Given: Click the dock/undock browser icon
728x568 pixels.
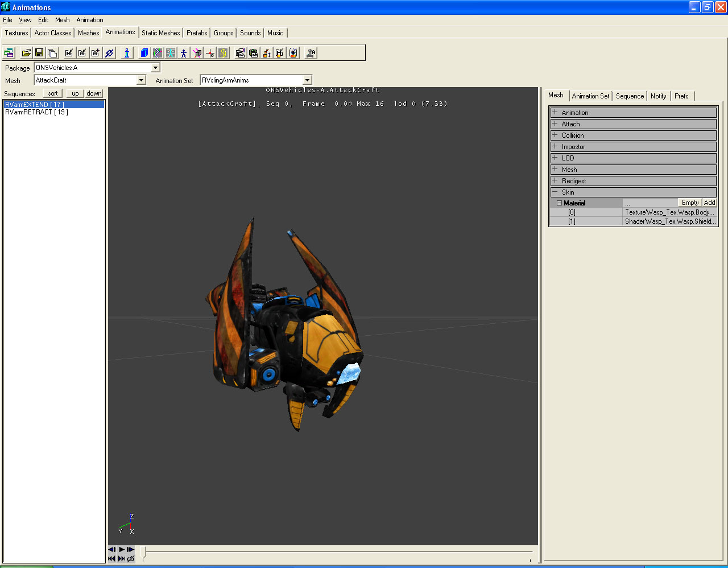Looking at the screenshot, I should tap(9, 53).
